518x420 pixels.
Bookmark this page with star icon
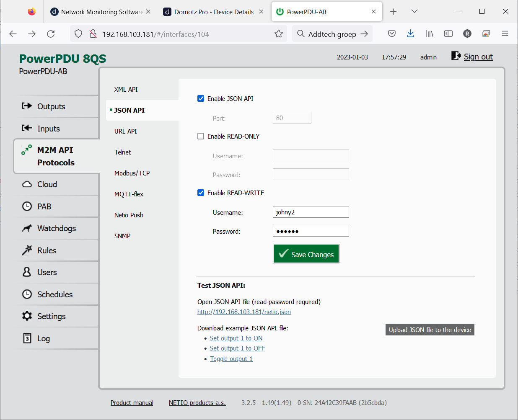pyautogui.click(x=279, y=34)
